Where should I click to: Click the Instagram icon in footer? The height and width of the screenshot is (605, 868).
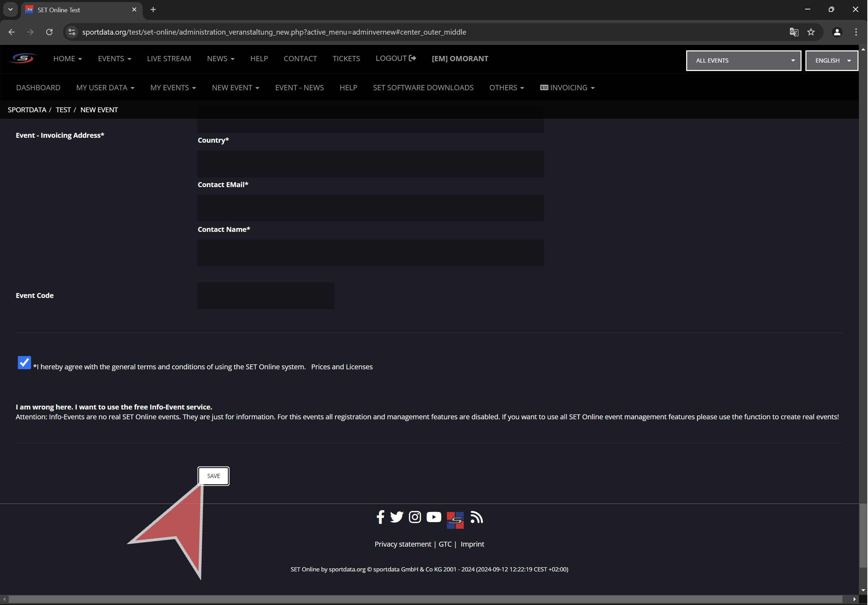415,517
